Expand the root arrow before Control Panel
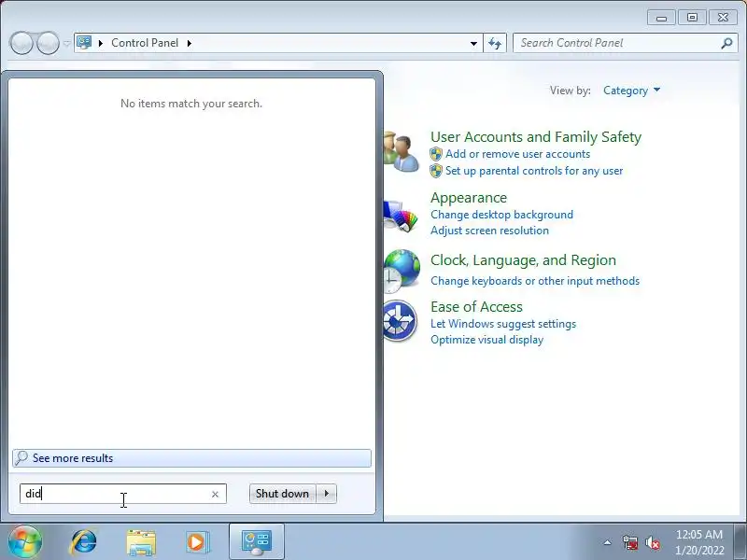This screenshot has height=560, width=747. (x=101, y=43)
